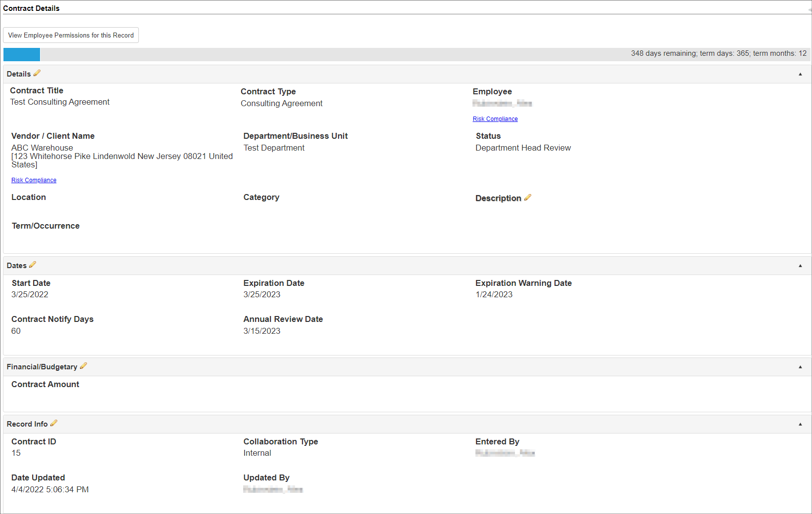
Task: Open the Risk Compliance link under Vendor address
Action: click(x=34, y=180)
